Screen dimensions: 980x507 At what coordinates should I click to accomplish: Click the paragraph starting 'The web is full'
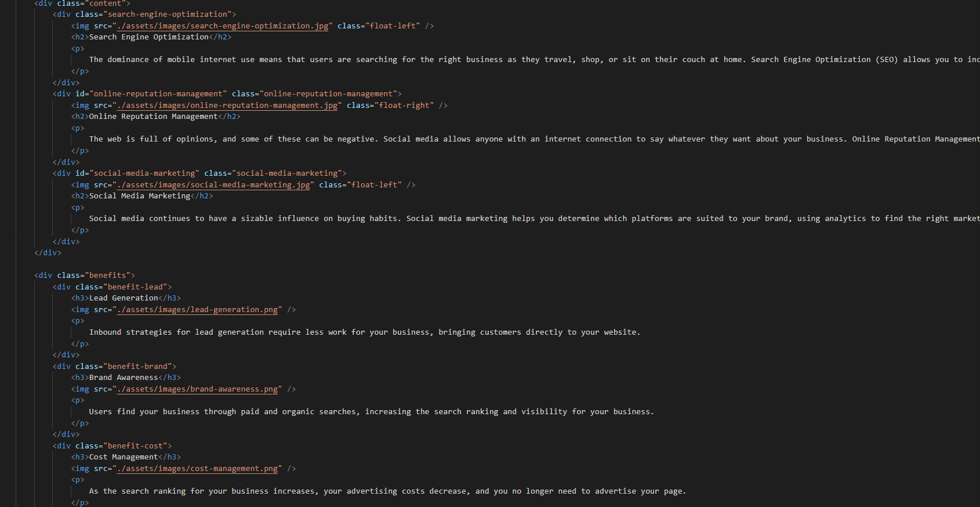(535, 139)
